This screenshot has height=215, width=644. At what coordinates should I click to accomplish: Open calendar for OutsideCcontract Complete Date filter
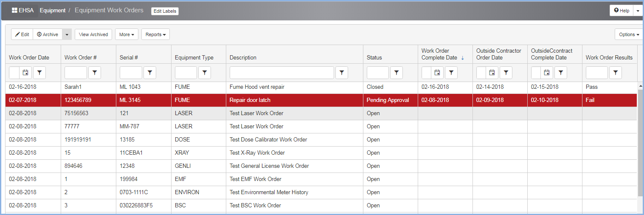(x=547, y=73)
